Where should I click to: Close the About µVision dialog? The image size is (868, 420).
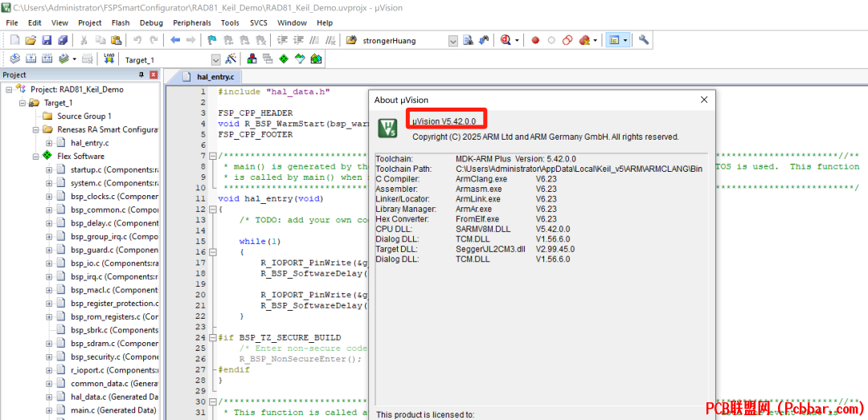703,100
